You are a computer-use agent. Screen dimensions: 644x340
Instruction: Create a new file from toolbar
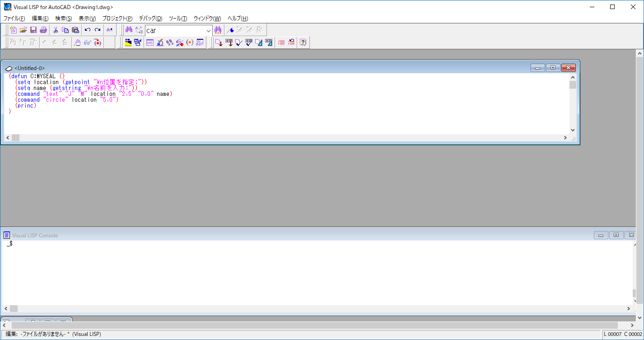(14, 30)
